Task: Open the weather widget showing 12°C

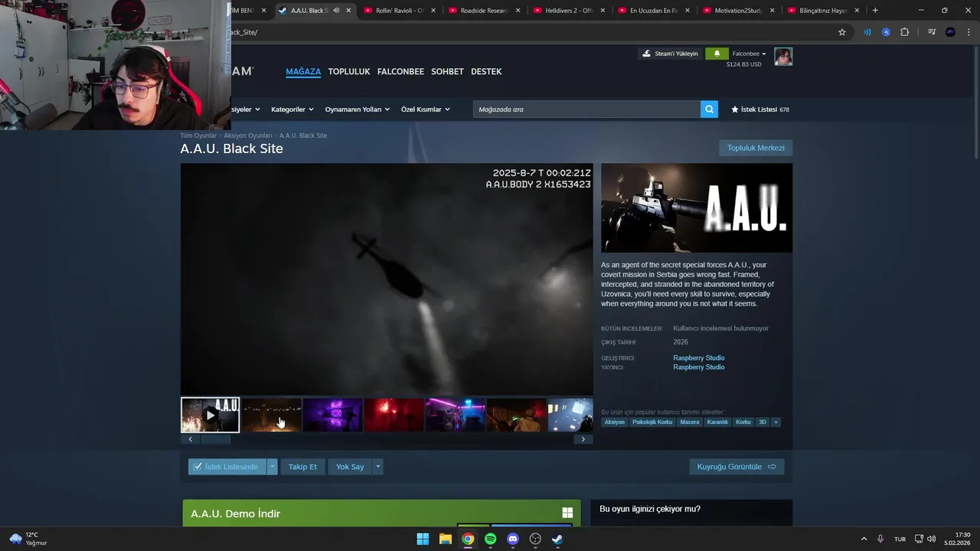Action: [28, 539]
